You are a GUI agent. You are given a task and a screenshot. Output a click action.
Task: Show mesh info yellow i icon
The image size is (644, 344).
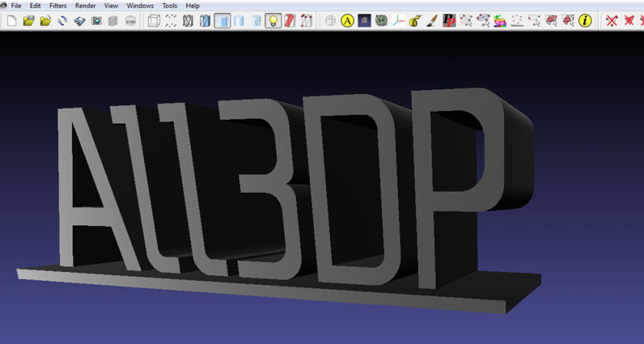point(585,21)
